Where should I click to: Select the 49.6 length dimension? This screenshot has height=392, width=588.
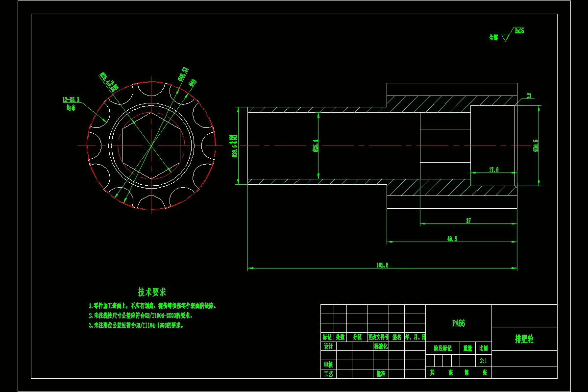coord(452,239)
